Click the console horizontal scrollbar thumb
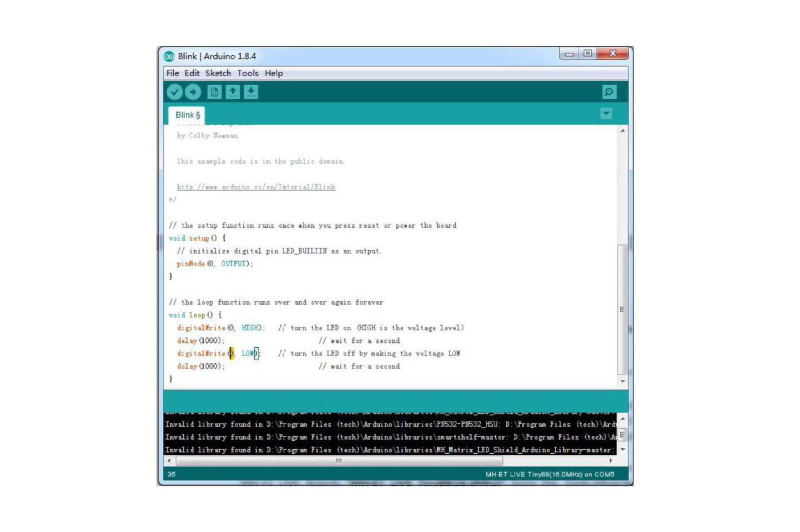800x532 pixels. point(339,460)
